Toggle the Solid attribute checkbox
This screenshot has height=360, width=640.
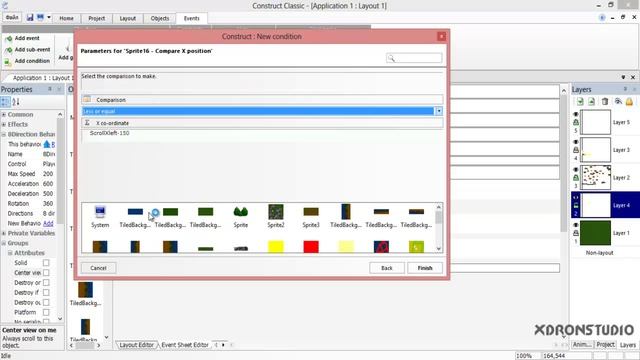pos(46,263)
